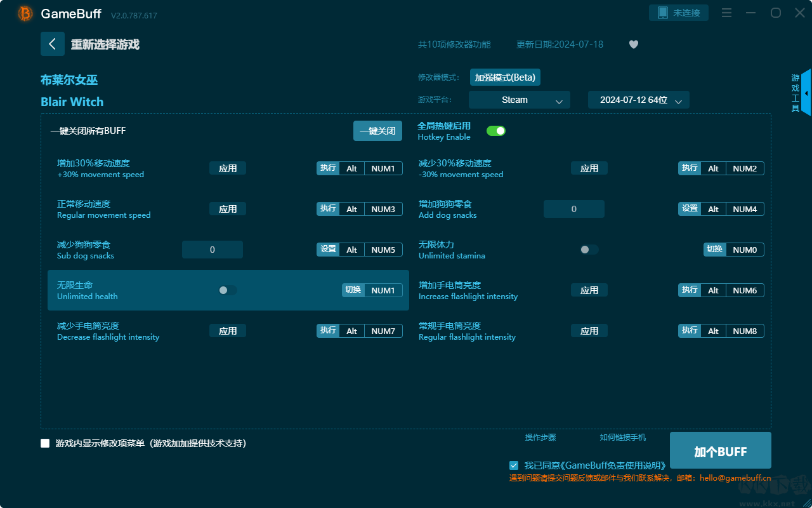The width and height of the screenshot is (812, 508).
Task: Click the NUM5 hotkey for Sub dog snacks
Action: 383,250
